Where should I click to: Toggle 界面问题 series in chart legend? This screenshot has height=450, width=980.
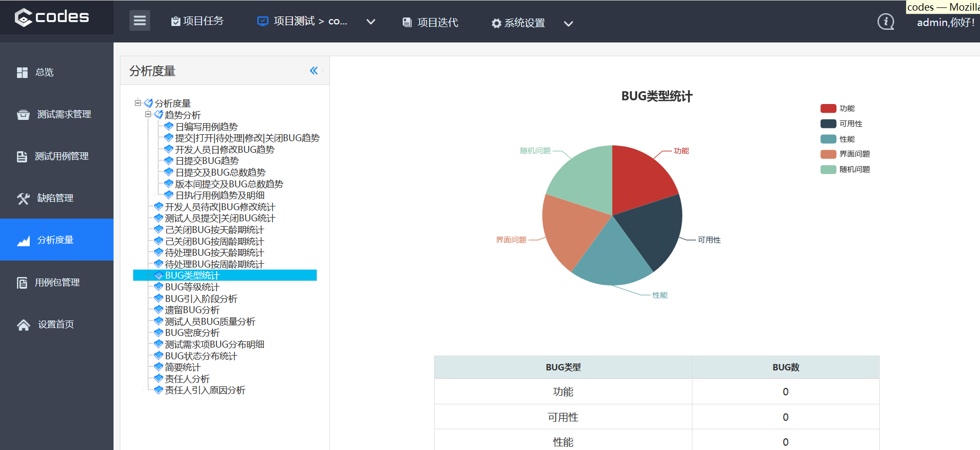[845, 154]
